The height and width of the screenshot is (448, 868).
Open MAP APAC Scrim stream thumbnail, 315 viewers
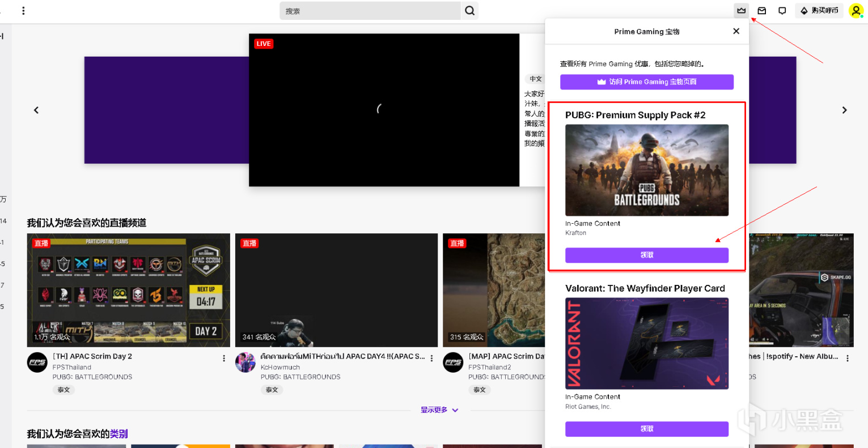494,290
